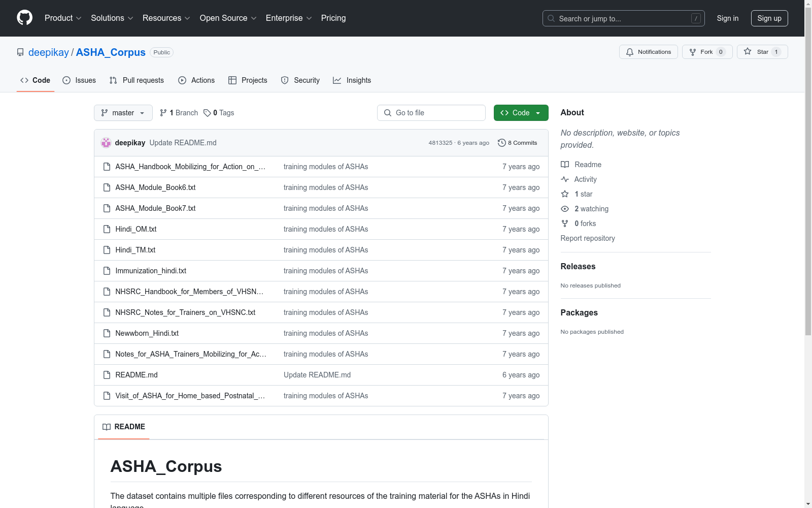This screenshot has width=812, height=508.
Task: Click the GitHub logo icon
Action: tap(24, 18)
